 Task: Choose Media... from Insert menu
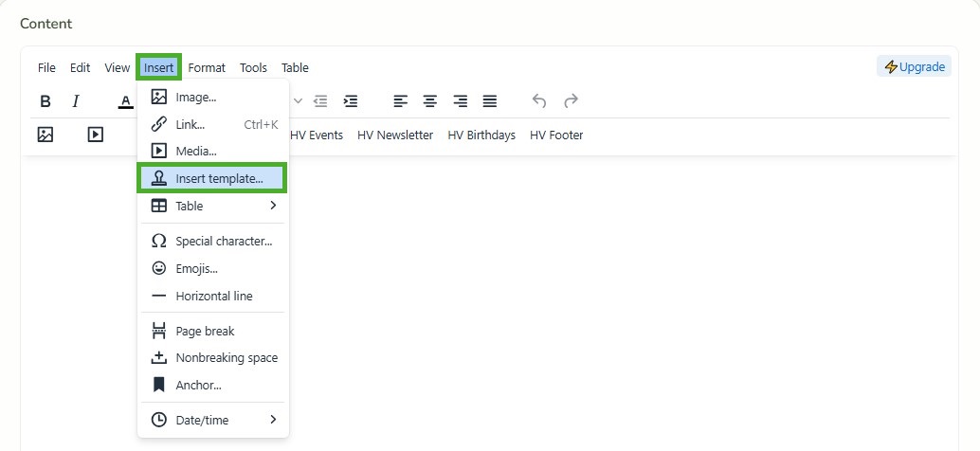[212, 152]
